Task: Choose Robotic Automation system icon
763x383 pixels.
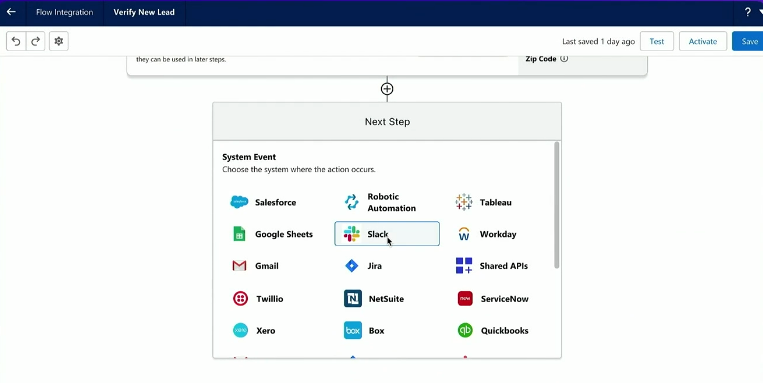Action: coord(351,202)
